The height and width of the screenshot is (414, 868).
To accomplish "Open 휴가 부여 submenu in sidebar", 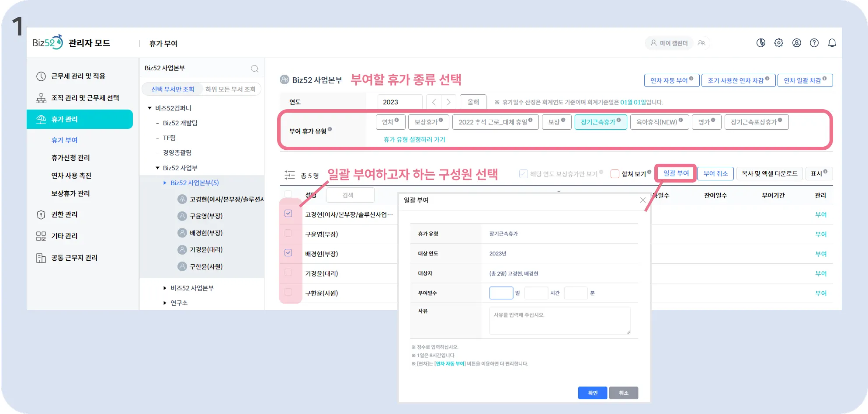I will [x=64, y=140].
